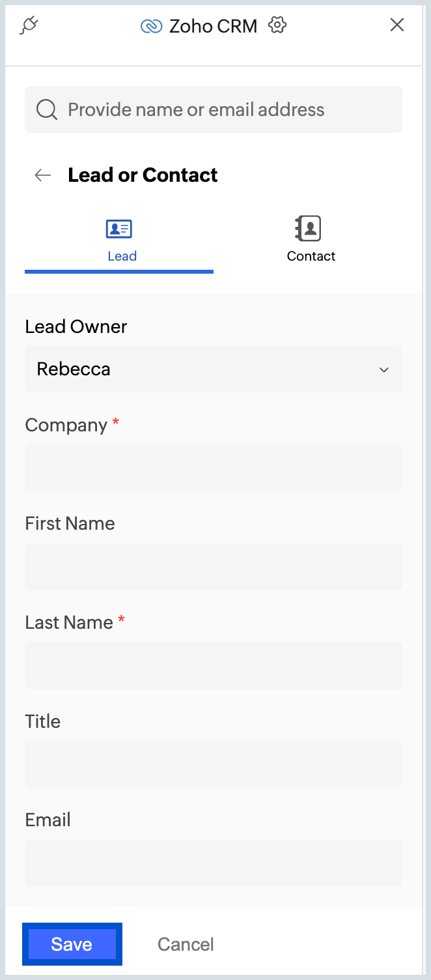The height and width of the screenshot is (980, 431).
Task: Click the Lead card icon
Action: pos(119,229)
